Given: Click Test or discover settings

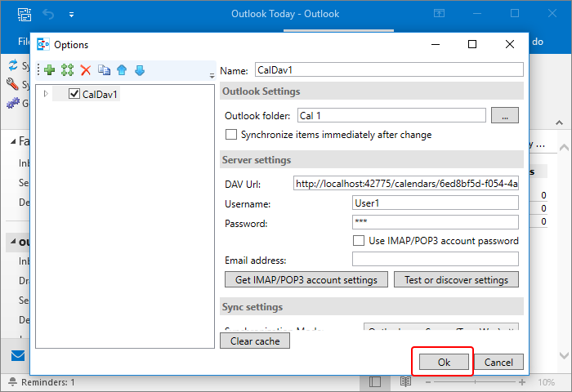Looking at the screenshot, I should point(456,279).
